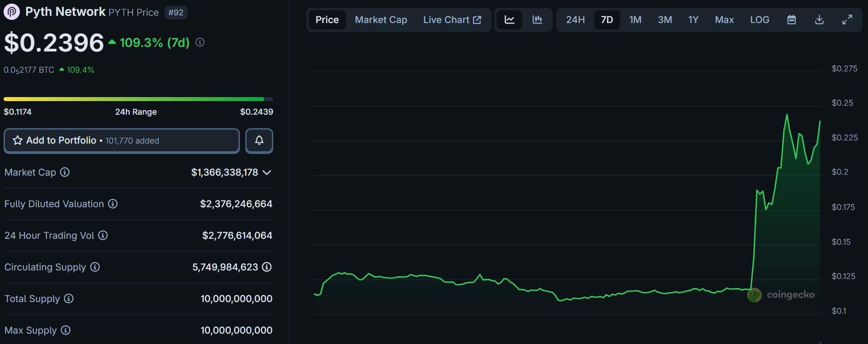Viewport: 868px width, 344px height.
Task: Click the star icon in Add to Portfolio
Action: click(18, 140)
